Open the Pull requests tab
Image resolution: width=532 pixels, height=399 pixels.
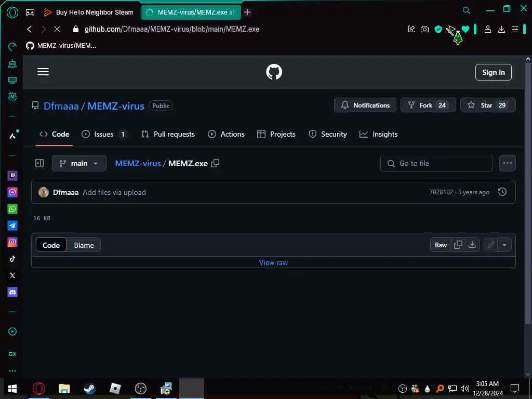pos(168,135)
